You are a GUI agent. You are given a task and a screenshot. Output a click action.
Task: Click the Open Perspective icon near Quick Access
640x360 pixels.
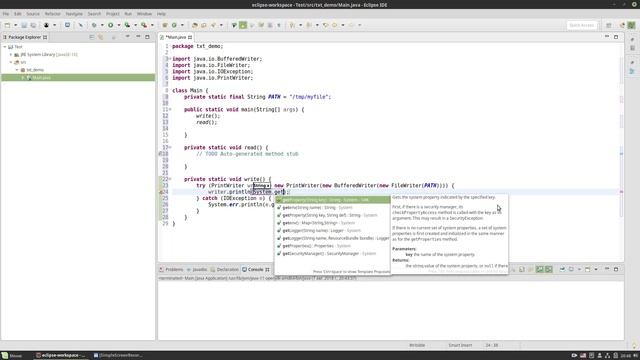(609, 25)
